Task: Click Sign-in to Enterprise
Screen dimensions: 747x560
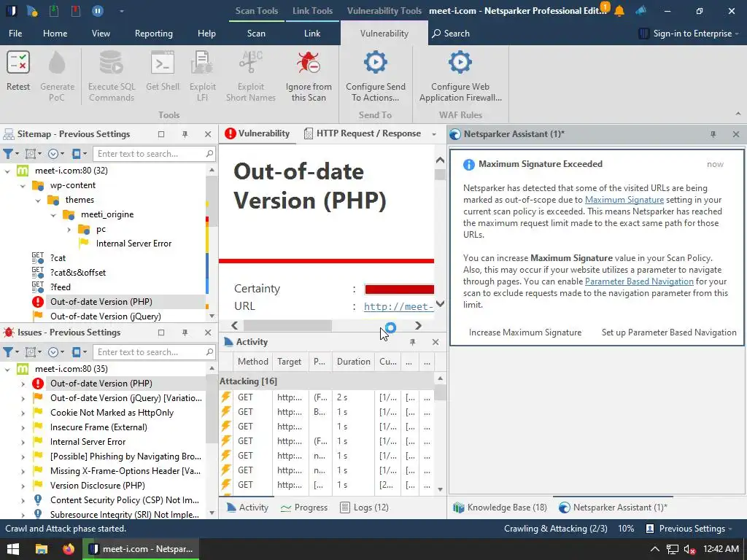Action: [x=689, y=34]
